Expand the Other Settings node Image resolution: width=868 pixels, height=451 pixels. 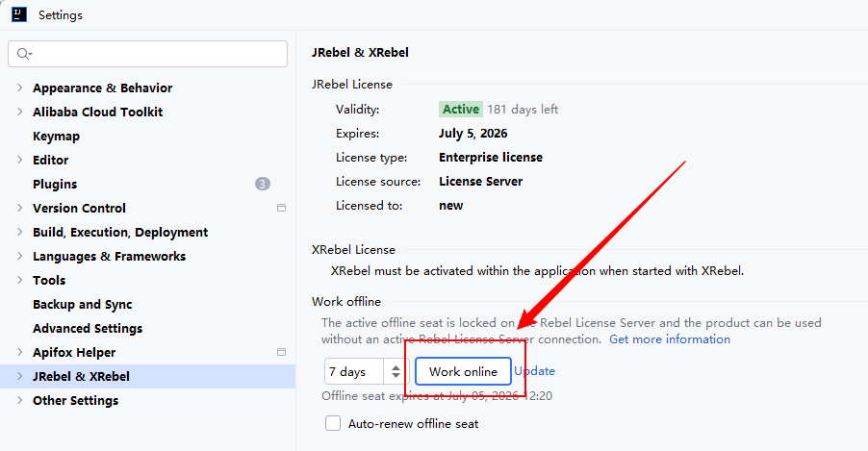(x=19, y=400)
